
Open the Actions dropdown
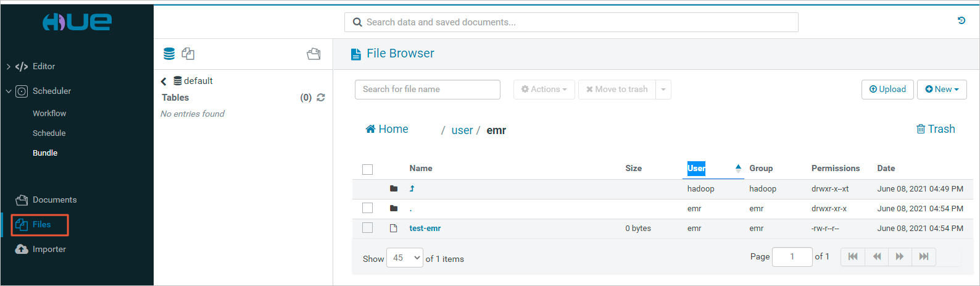pos(544,90)
